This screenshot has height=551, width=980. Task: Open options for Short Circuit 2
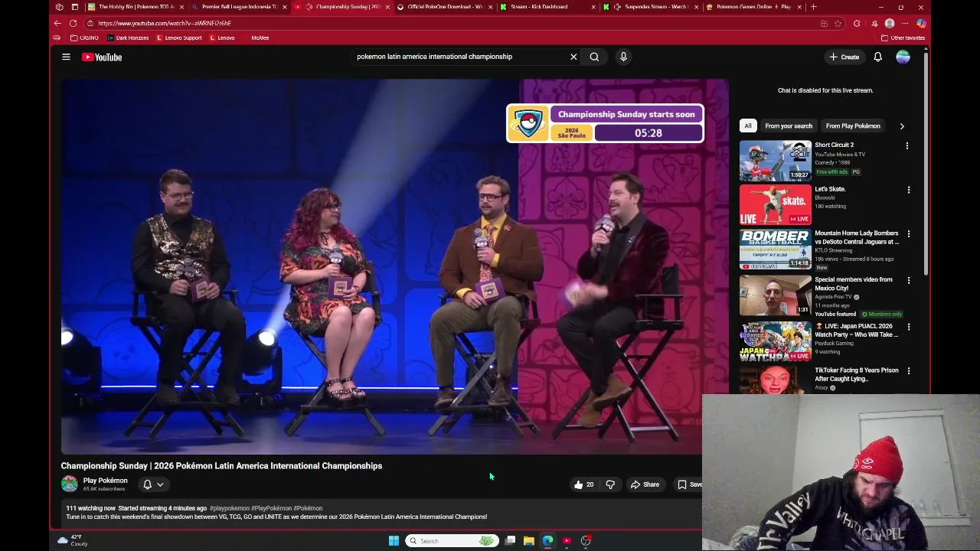pyautogui.click(x=907, y=145)
